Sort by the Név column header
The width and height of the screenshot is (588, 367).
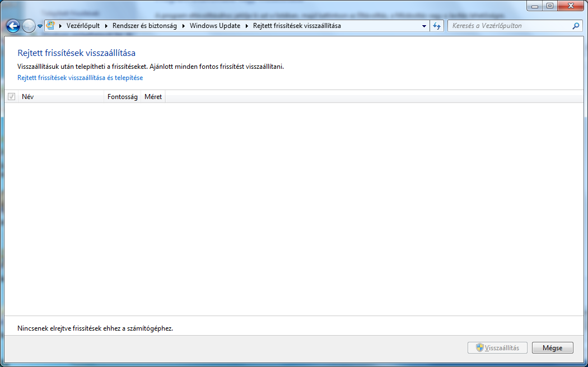coord(61,97)
